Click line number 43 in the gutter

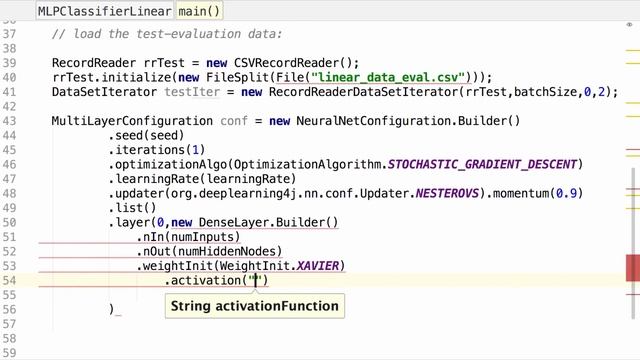point(9,121)
